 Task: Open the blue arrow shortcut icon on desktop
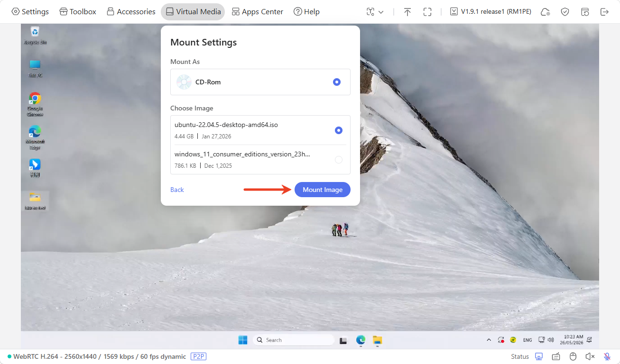(x=35, y=168)
